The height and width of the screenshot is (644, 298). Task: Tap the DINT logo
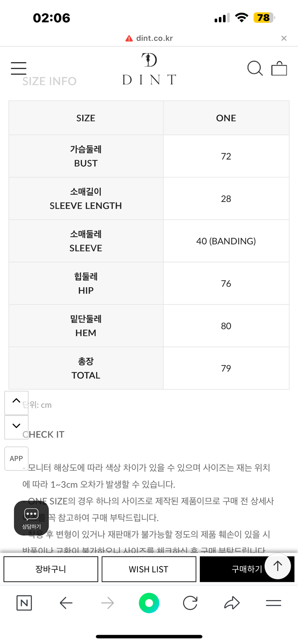[x=149, y=69]
